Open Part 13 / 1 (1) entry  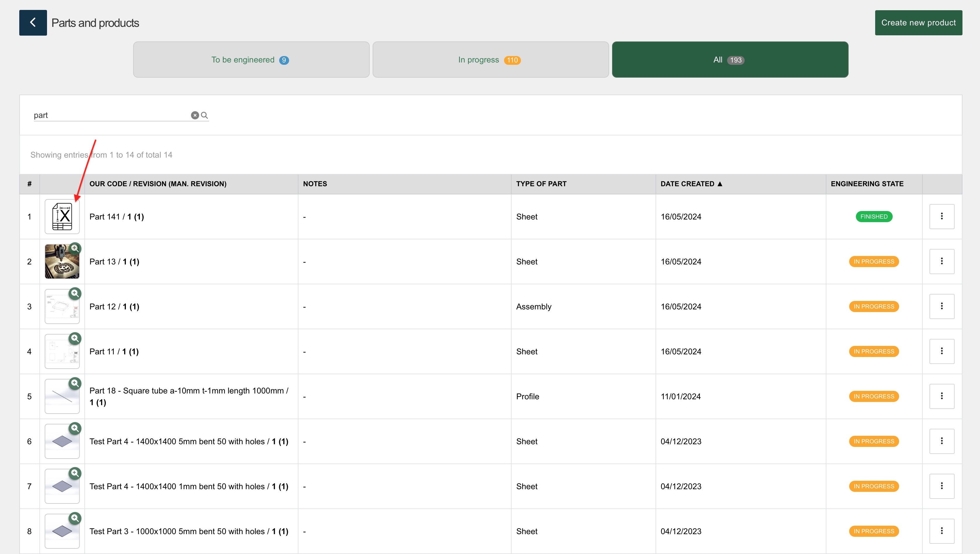point(114,262)
